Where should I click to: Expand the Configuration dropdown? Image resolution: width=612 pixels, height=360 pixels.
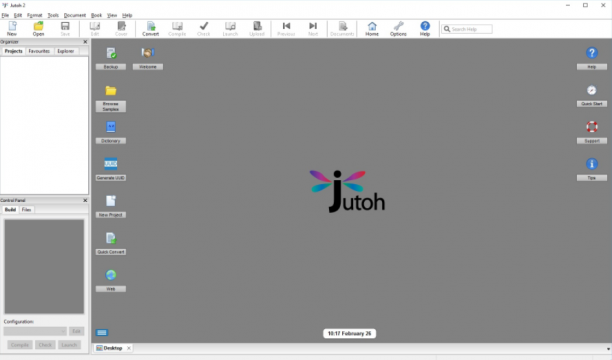[35, 331]
